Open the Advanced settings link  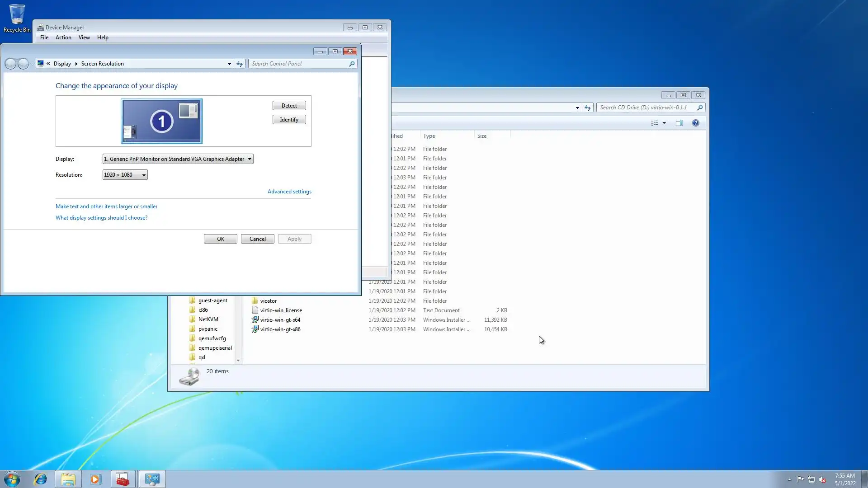click(289, 192)
